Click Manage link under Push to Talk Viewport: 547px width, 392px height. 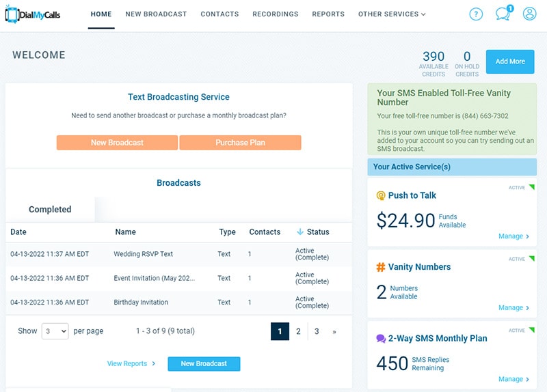point(513,236)
